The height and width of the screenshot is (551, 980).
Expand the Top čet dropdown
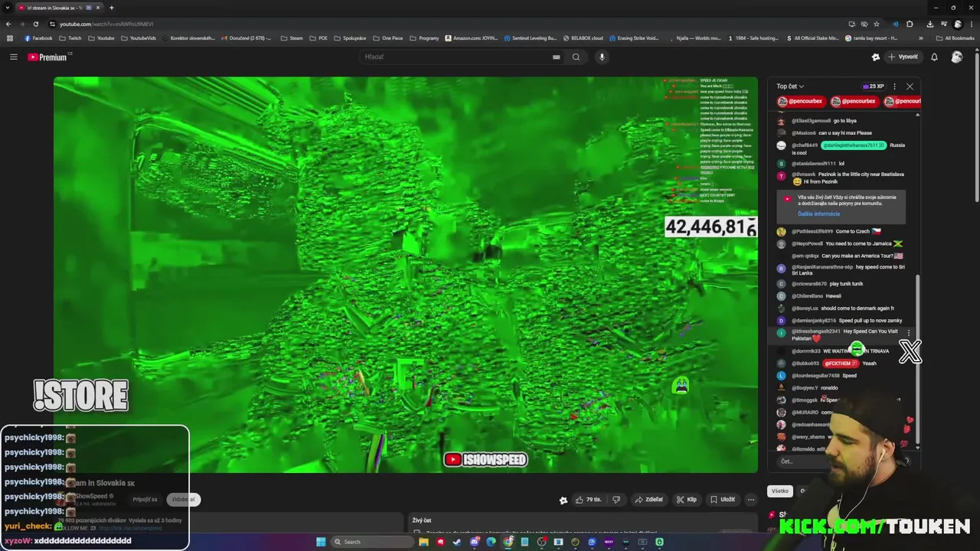point(790,86)
